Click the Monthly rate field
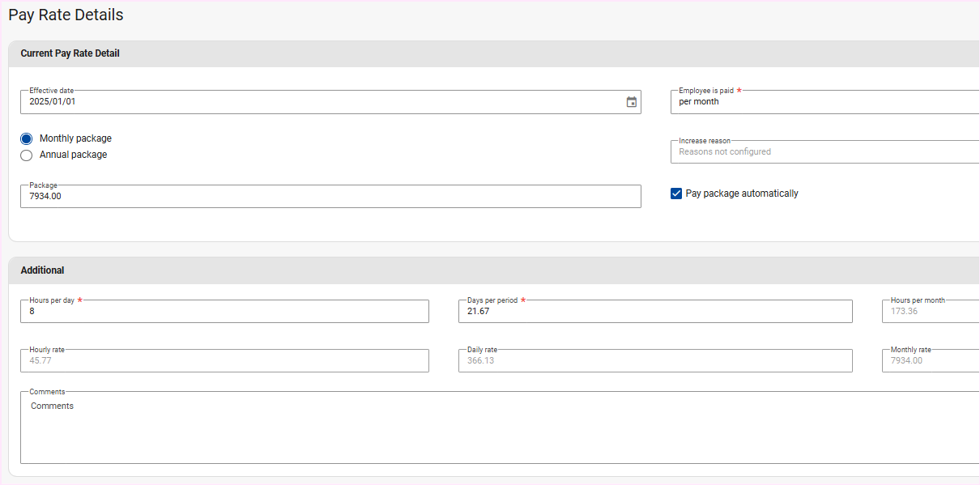980x485 pixels. tap(930, 360)
